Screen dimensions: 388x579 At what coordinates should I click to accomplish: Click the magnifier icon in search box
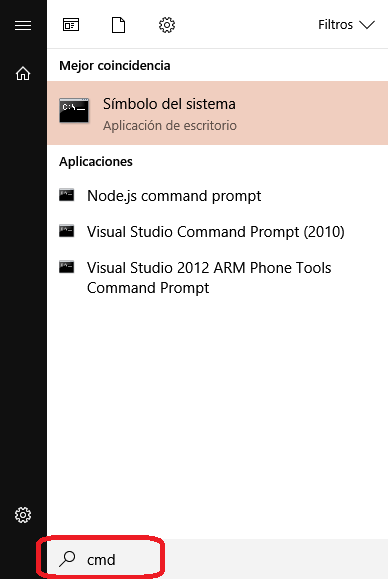pyautogui.click(x=67, y=559)
